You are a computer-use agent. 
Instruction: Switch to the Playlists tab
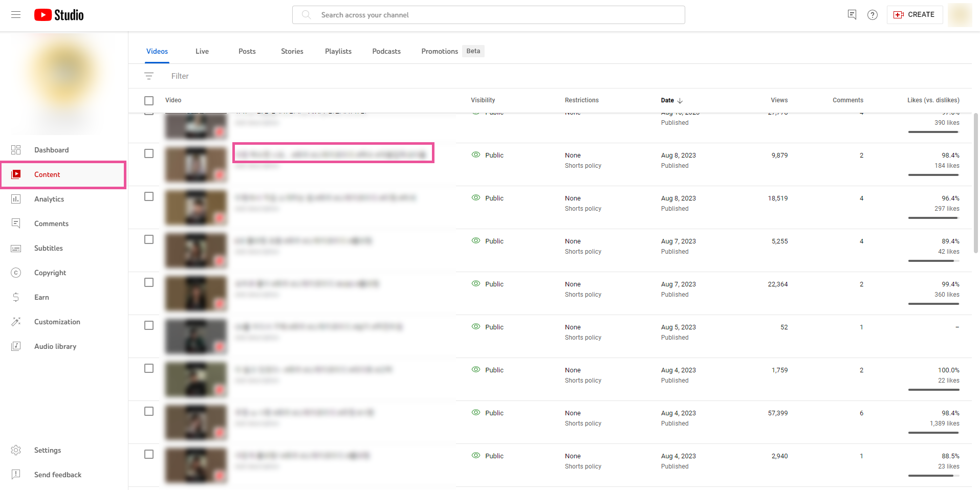(x=338, y=51)
